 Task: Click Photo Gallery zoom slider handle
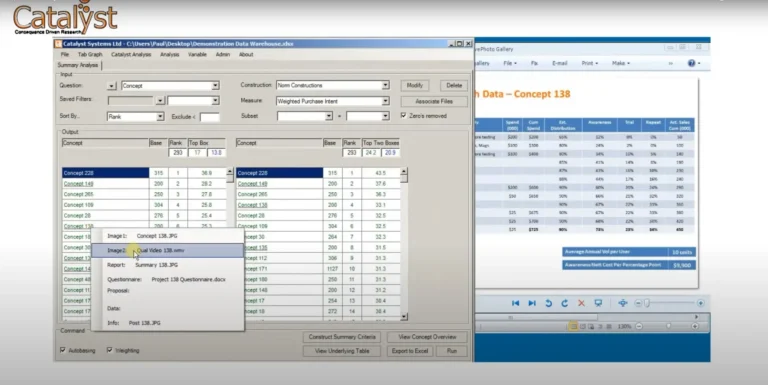tap(647, 303)
